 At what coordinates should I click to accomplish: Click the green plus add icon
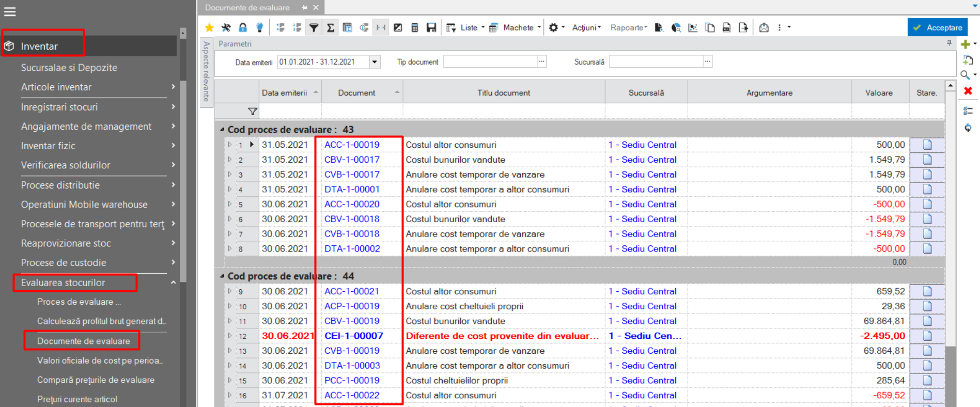click(x=965, y=44)
